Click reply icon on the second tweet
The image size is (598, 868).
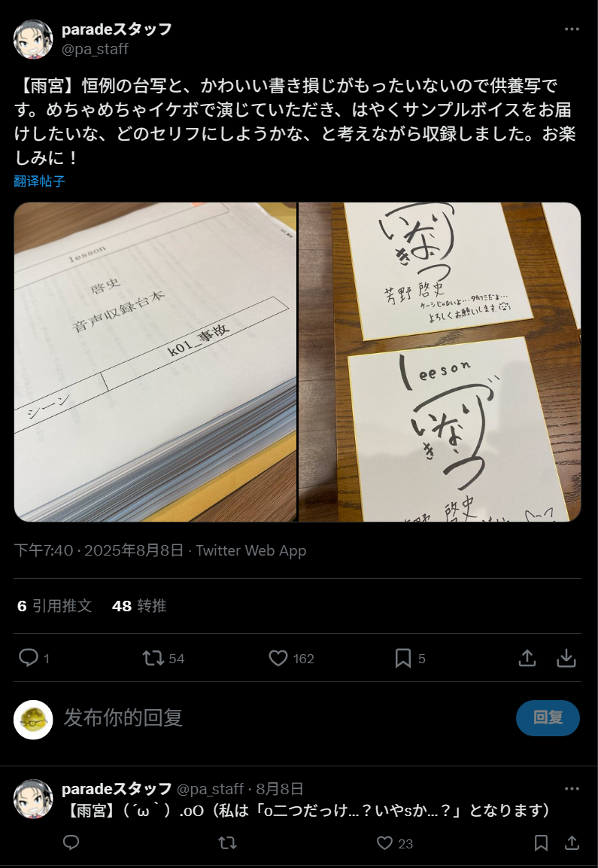71,842
